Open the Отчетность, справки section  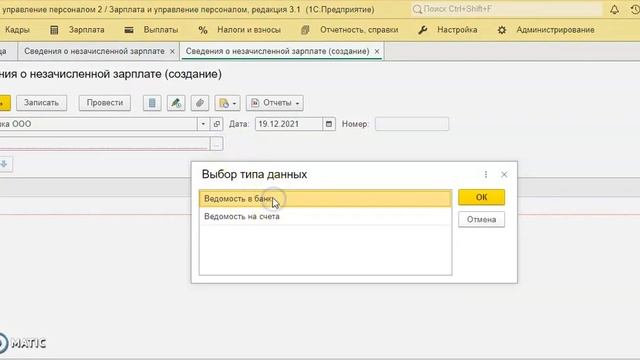click(x=359, y=30)
